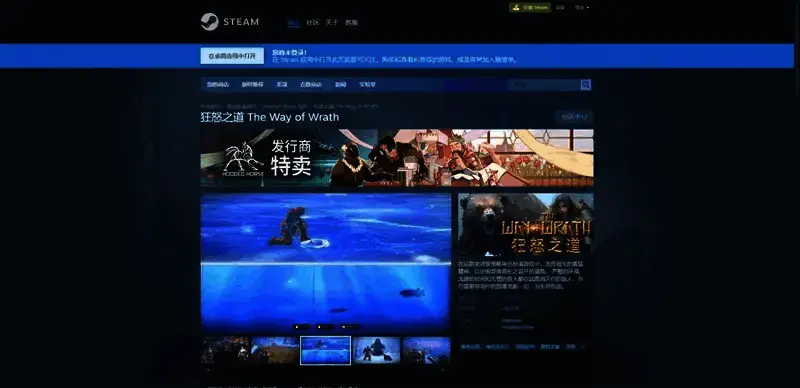Viewport: 800px width, 388px height.
Task: Select the underlined store tab in the header
Action: coord(293,22)
